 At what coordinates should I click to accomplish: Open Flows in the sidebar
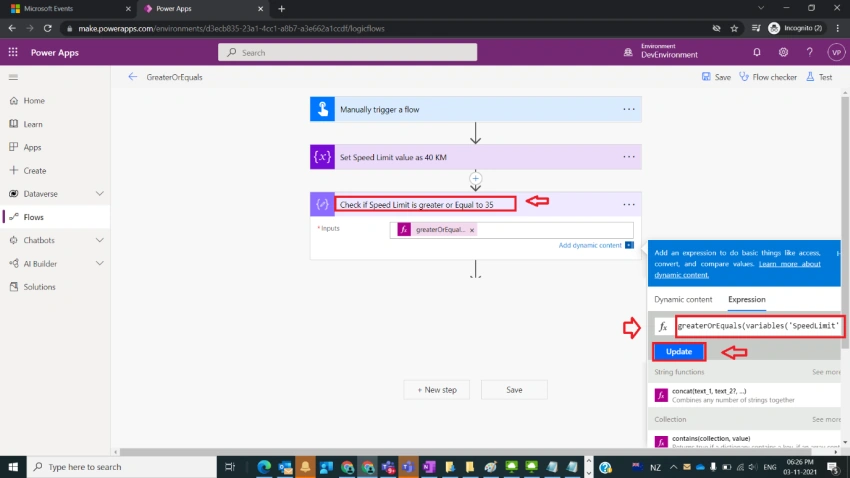point(33,217)
